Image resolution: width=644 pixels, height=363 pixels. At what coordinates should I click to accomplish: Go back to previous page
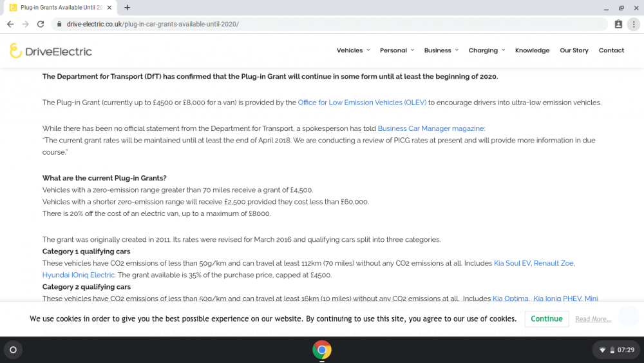10,25
